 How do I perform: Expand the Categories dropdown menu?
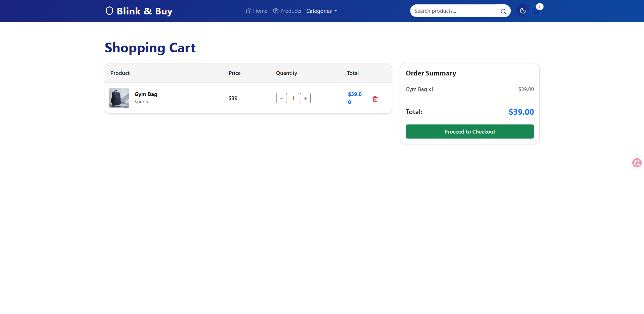(319, 11)
